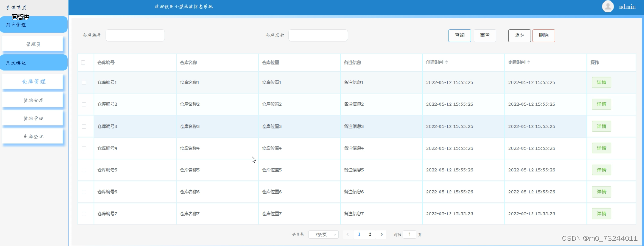Open 详情 for 仓库编号3 row
This screenshot has height=246, width=644.
(601, 126)
